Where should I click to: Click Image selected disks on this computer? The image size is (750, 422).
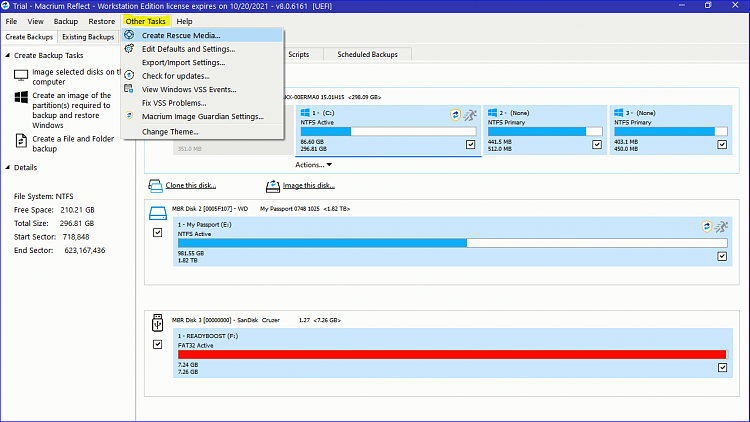tap(76, 77)
